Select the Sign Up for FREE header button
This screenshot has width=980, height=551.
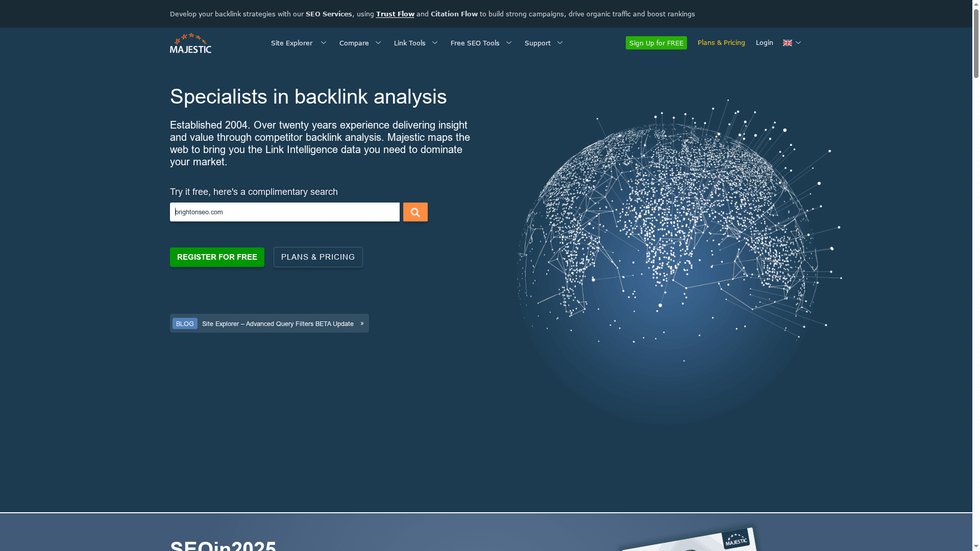coord(656,43)
